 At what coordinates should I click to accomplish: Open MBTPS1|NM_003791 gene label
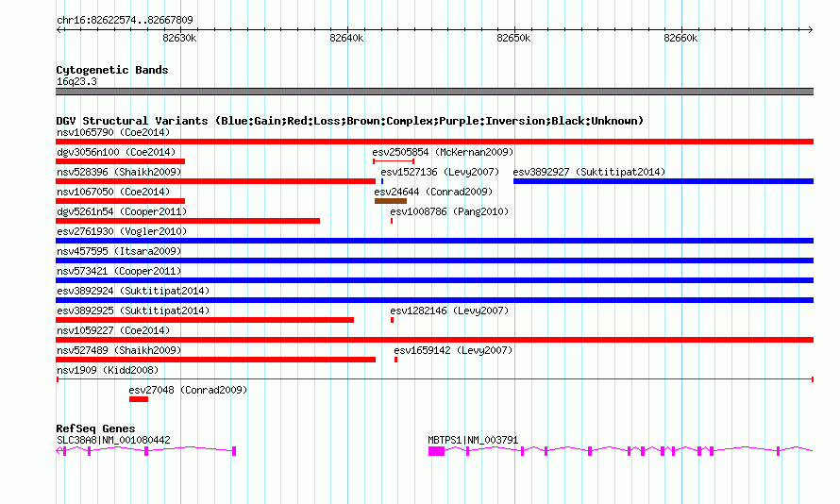tap(473, 440)
